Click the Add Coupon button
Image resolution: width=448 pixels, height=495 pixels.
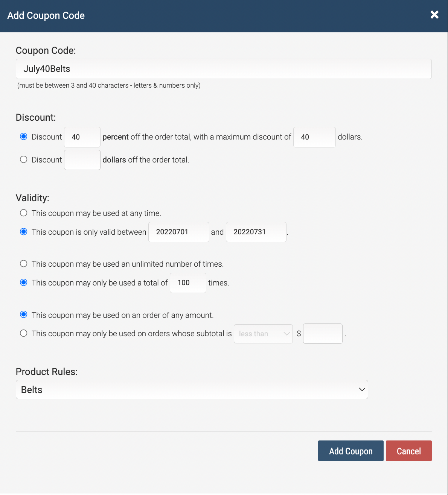[x=351, y=451]
